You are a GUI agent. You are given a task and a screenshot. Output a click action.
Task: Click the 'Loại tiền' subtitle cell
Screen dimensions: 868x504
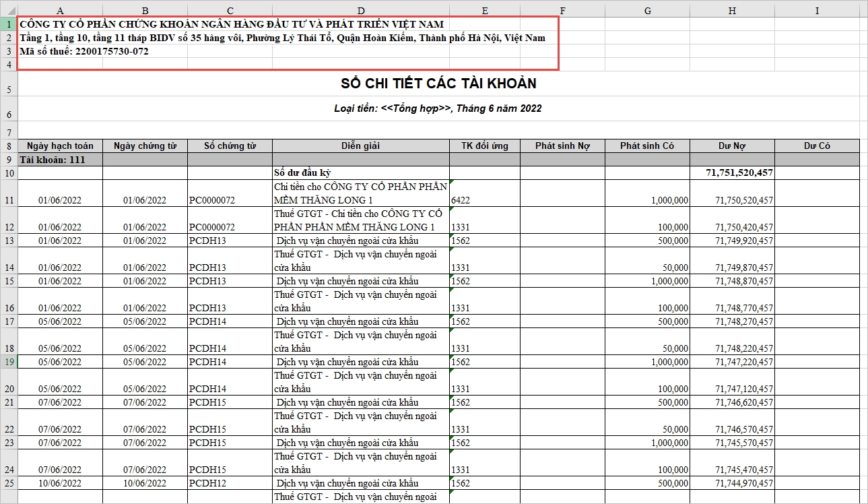(438, 108)
